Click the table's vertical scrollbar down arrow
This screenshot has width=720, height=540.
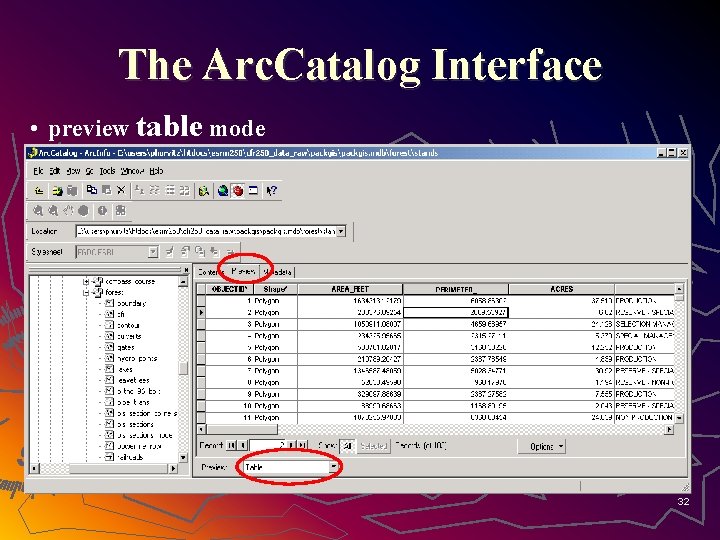coord(679,418)
